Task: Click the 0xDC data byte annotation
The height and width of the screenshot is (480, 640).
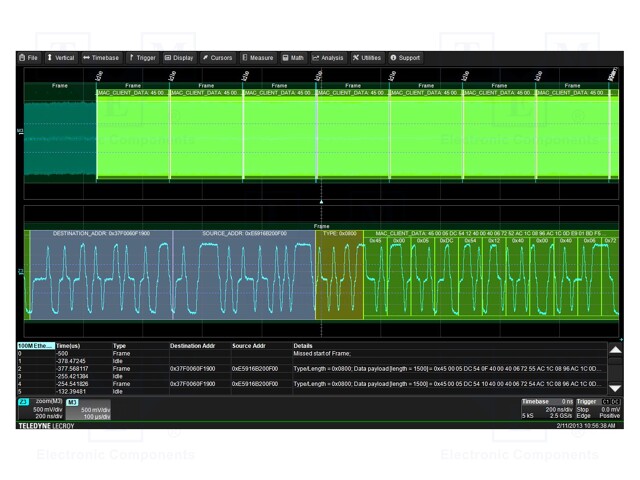Action: tap(447, 241)
